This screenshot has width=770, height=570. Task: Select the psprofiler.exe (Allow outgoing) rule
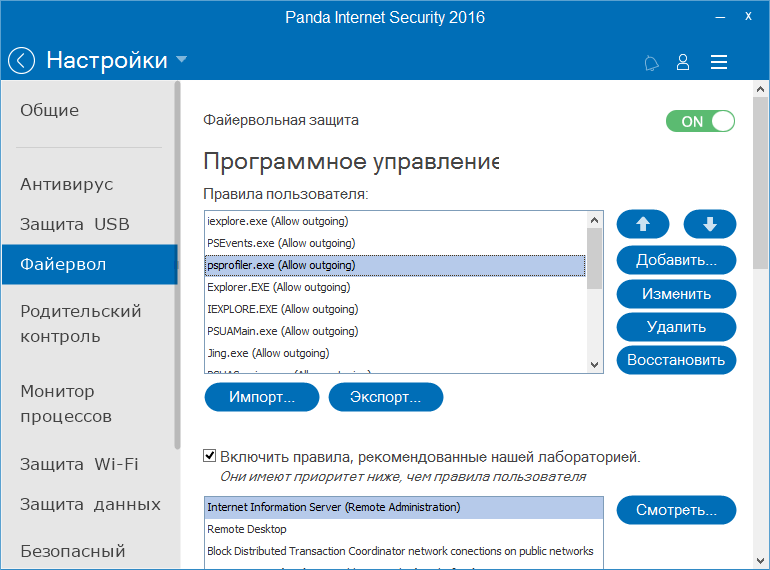click(x=395, y=265)
